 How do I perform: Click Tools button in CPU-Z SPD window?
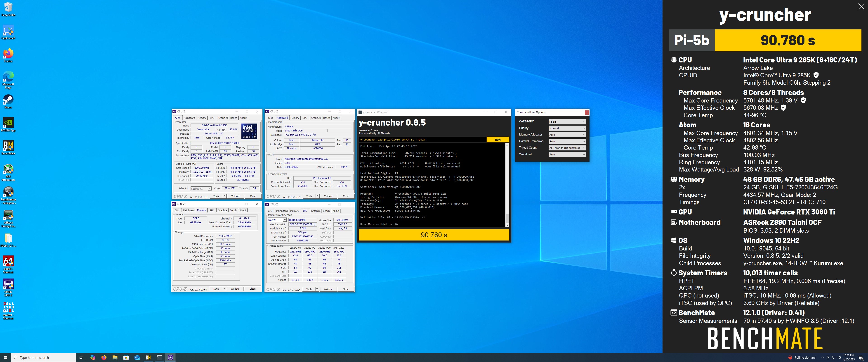309,289
